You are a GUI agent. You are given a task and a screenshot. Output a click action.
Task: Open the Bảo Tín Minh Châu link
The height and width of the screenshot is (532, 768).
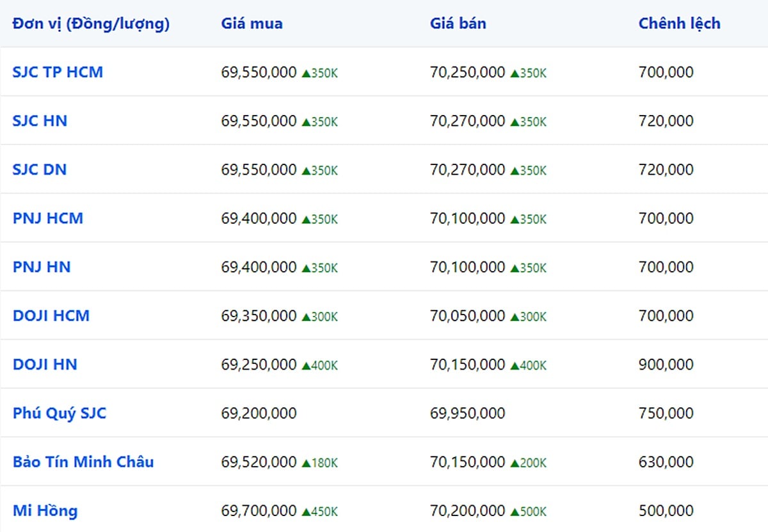83,462
